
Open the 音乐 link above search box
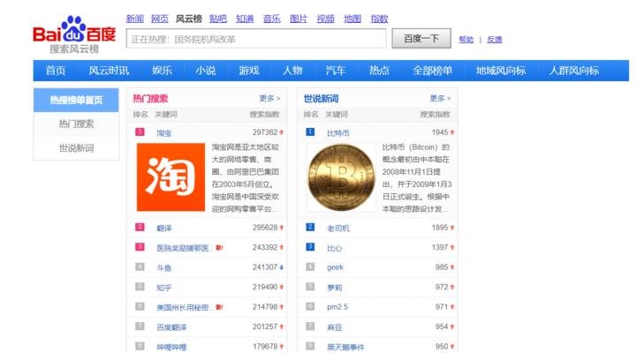click(x=271, y=19)
